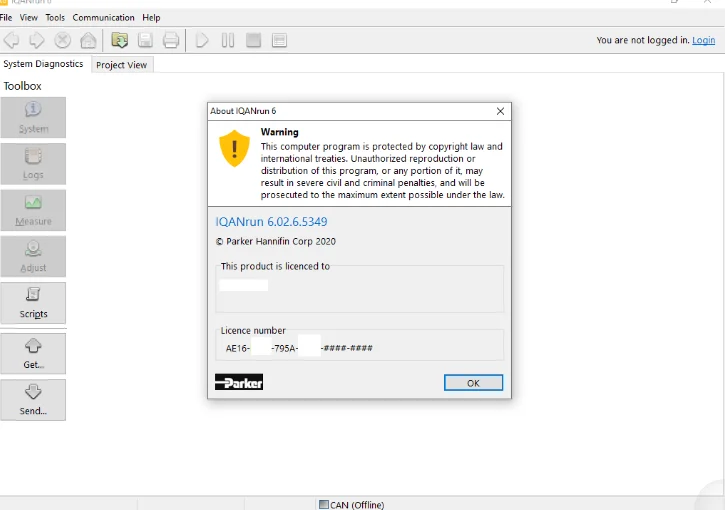
Task: Open the Logs toolbox item
Action: point(33,164)
